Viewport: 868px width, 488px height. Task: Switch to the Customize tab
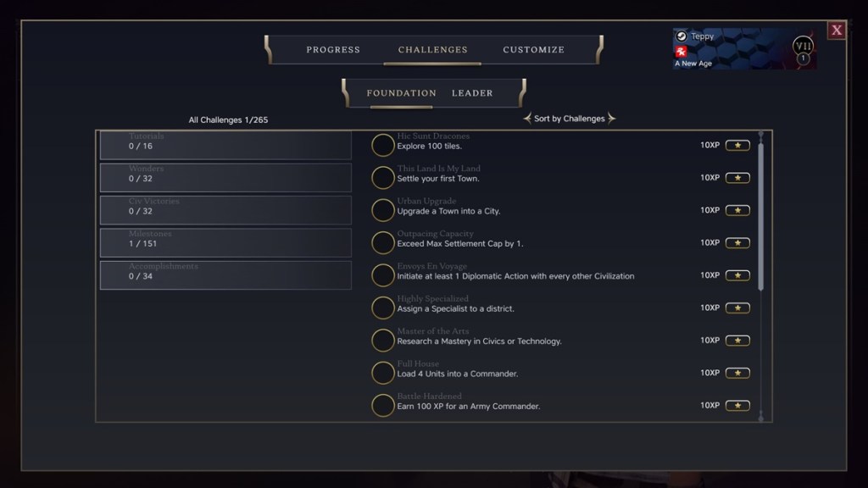532,49
